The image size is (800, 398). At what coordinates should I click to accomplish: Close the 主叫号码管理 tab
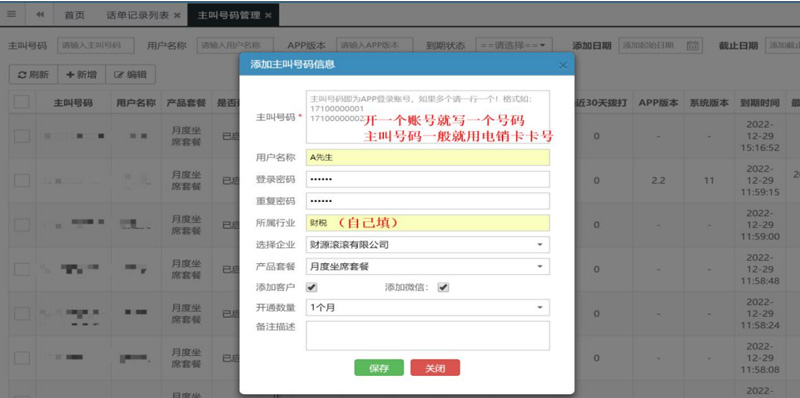(x=268, y=15)
